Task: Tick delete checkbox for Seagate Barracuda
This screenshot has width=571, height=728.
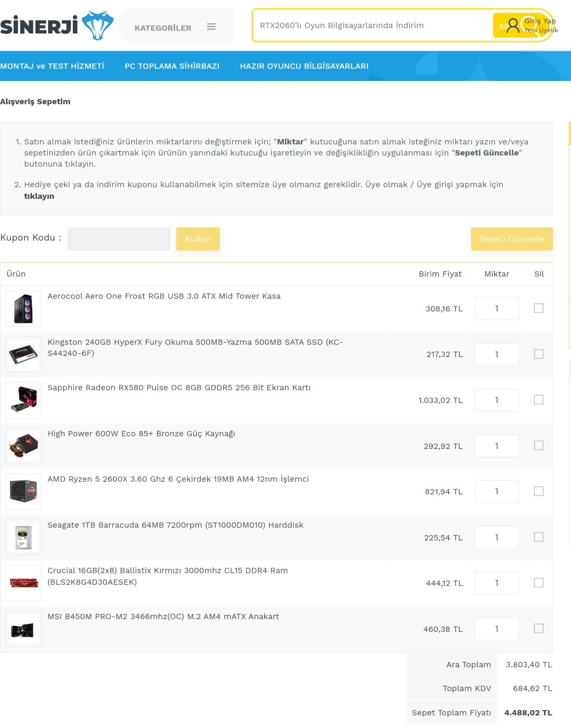Action: tap(539, 537)
